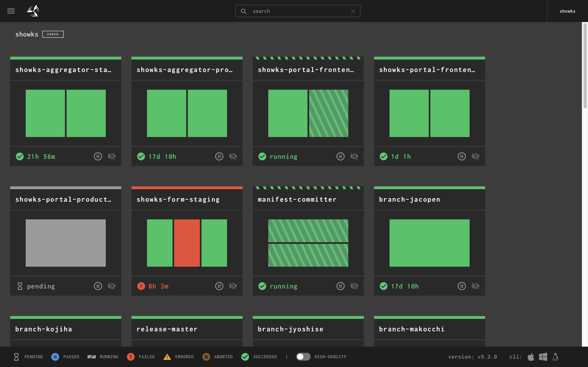Viewport: 588px width, 367px height.
Task: Toggle visibility of showks-aggregator-pro pipeline
Action: (233, 156)
